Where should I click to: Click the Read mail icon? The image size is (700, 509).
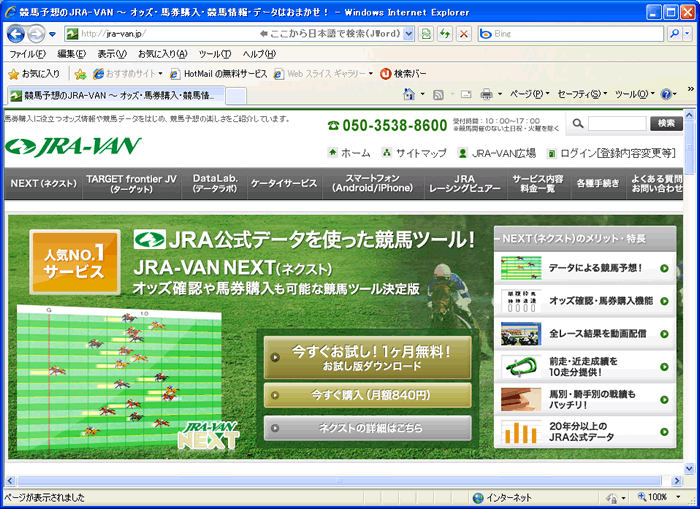pyautogui.click(x=466, y=94)
